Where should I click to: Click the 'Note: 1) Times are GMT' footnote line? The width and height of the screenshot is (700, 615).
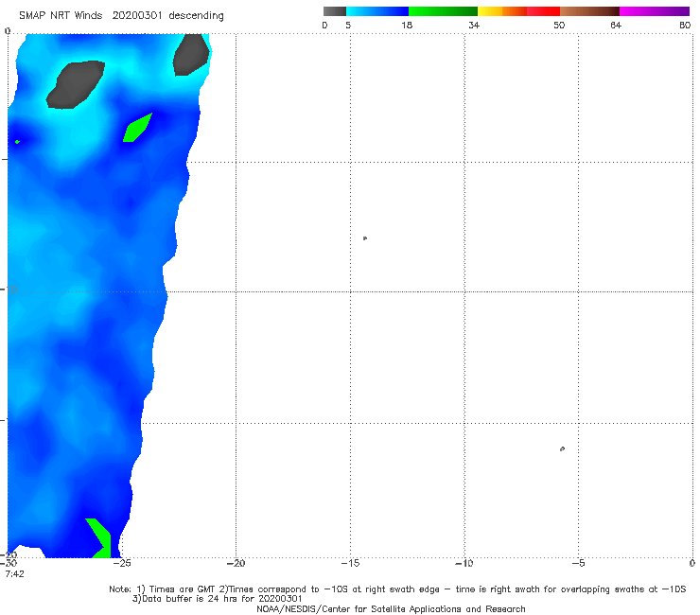[x=397, y=589]
